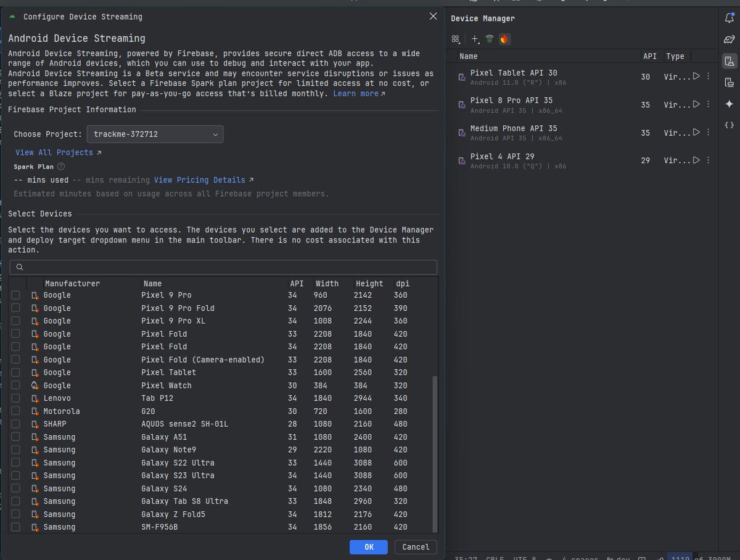Open the Gemini sparkle icon in the sidebar
The height and width of the screenshot is (560, 740).
[730, 103]
